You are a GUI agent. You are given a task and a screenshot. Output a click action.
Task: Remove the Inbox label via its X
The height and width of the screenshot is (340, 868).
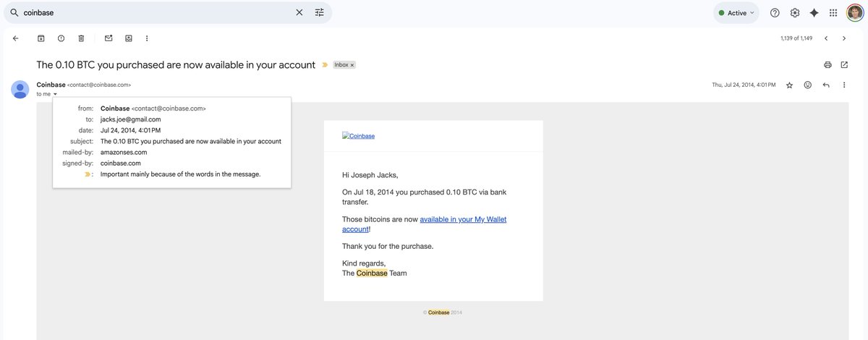click(x=352, y=65)
